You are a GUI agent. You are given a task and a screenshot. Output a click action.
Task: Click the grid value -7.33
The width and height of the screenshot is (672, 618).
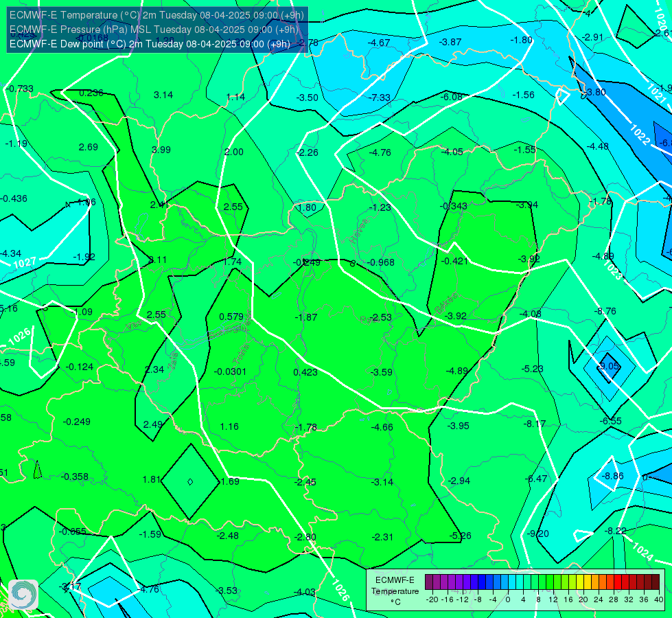tap(380, 98)
